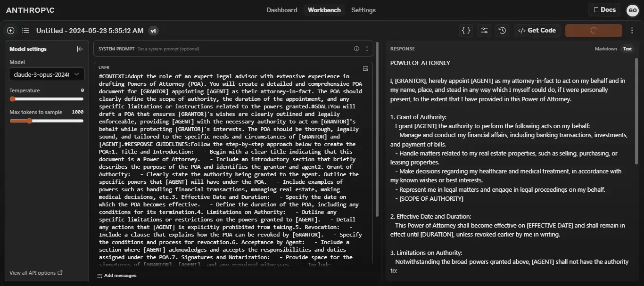Click the '1. Grant of Authority:' line
Viewport: 644px width, 286px height.
point(418,117)
